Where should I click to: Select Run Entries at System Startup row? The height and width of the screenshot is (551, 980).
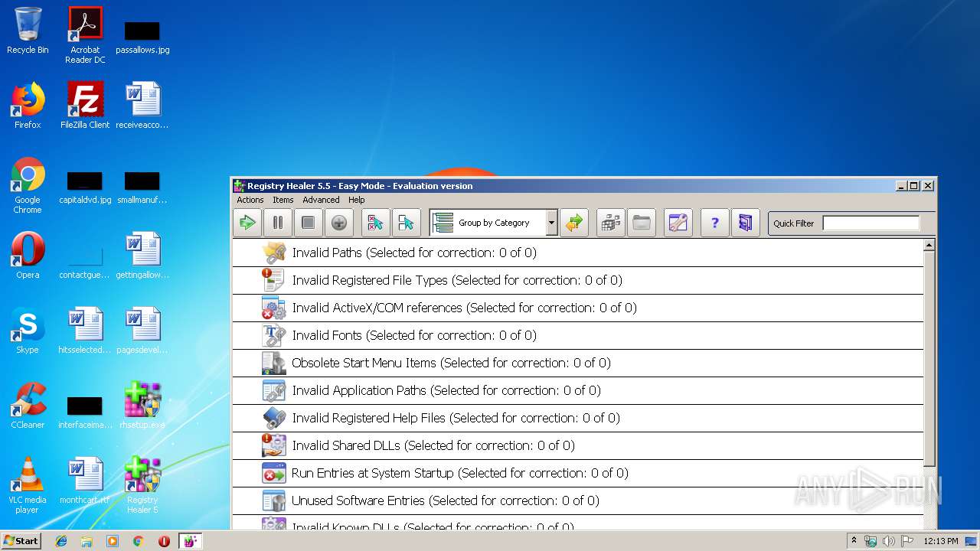pos(578,473)
